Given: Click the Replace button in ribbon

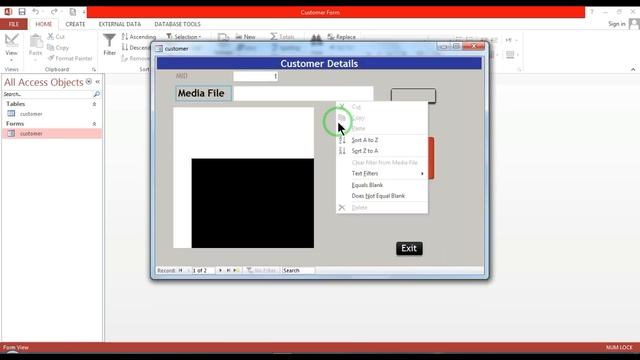Looking at the screenshot, I should click(342, 37).
